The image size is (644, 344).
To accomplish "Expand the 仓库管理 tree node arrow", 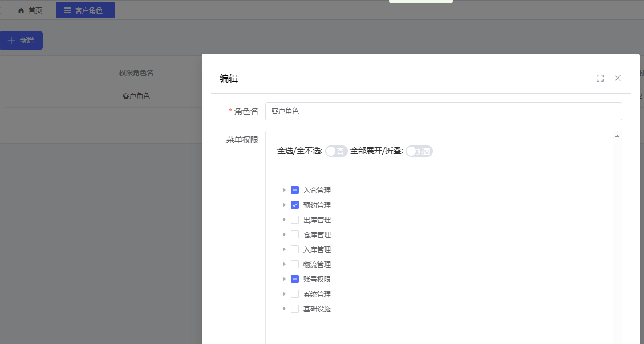I will click(284, 234).
